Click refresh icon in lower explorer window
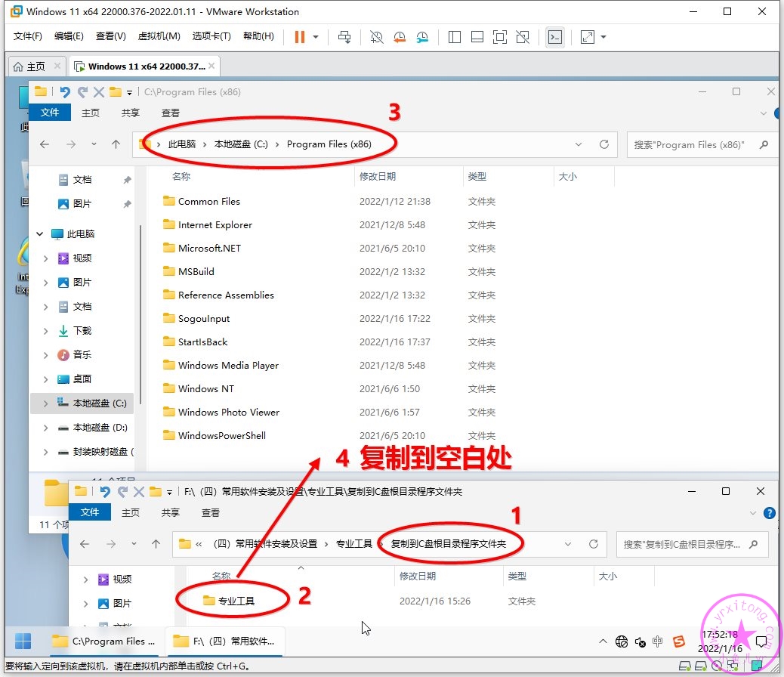This screenshot has height=677, width=784. click(x=594, y=544)
